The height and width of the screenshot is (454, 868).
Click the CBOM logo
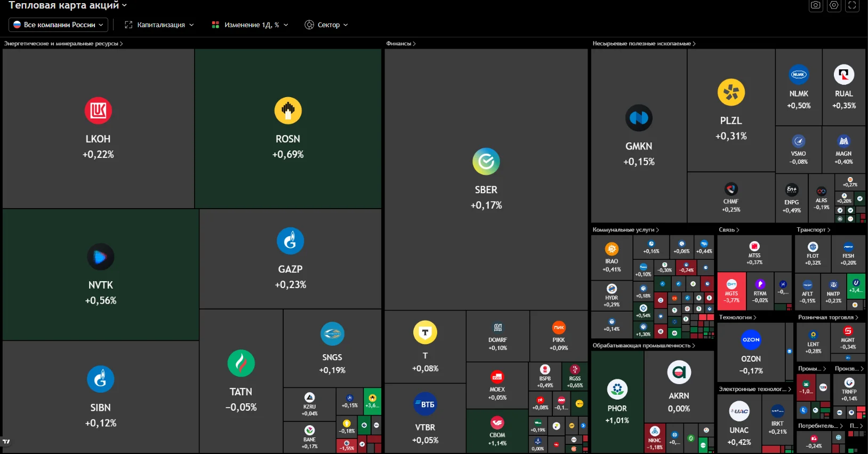click(x=497, y=423)
